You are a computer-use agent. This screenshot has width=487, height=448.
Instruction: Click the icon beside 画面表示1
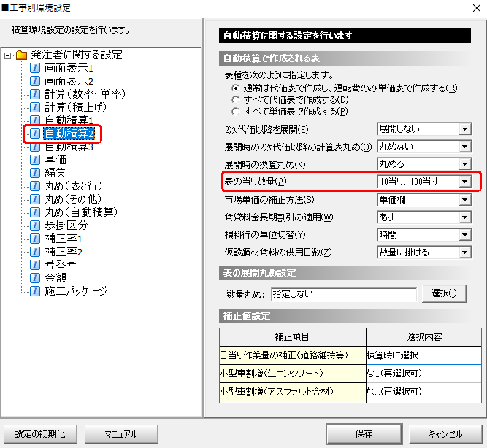tap(35, 68)
